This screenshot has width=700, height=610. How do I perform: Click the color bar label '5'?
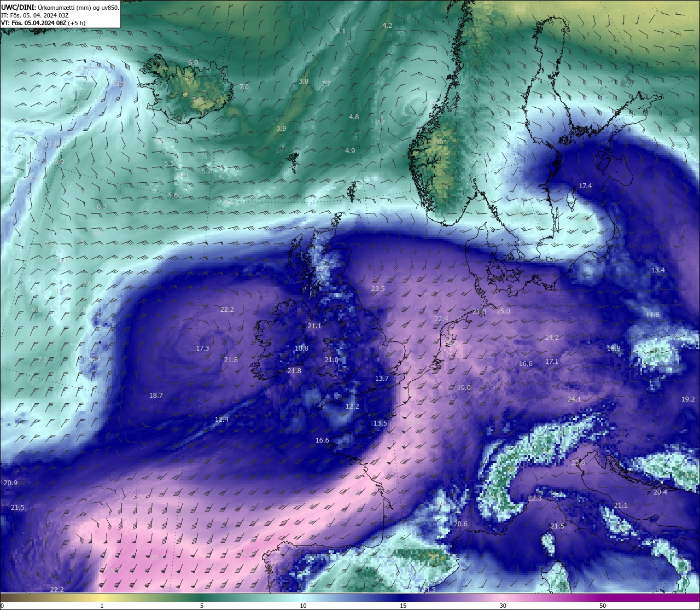click(x=202, y=606)
